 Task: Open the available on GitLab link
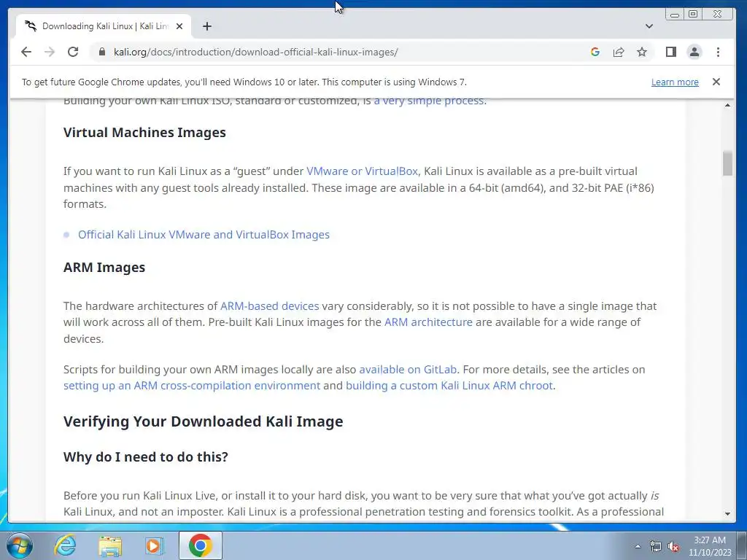click(408, 370)
